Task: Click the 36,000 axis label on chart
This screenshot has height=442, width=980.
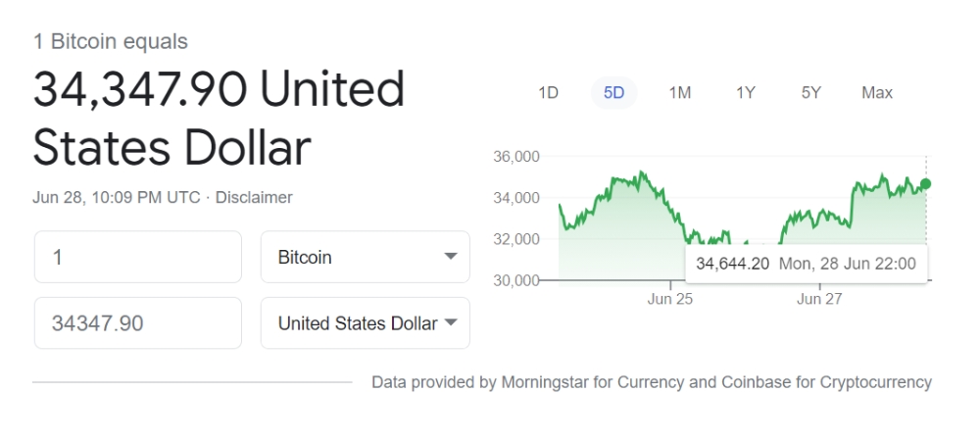Action: [x=516, y=156]
